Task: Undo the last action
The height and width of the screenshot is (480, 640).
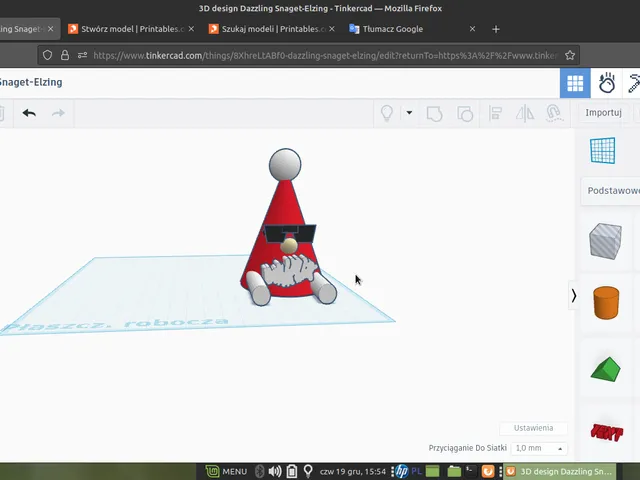Action: [29, 113]
